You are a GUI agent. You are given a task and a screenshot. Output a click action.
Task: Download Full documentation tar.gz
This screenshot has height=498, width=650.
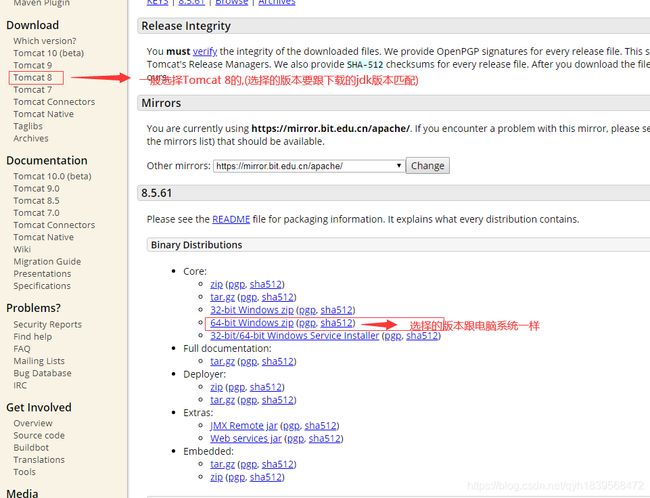[x=223, y=362]
